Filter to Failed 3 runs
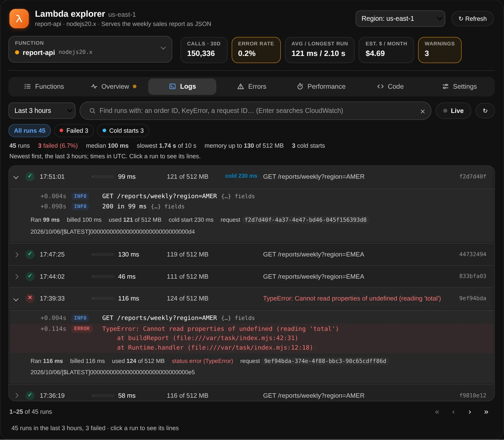This screenshot has width=504, height=440. click(74, 131)
